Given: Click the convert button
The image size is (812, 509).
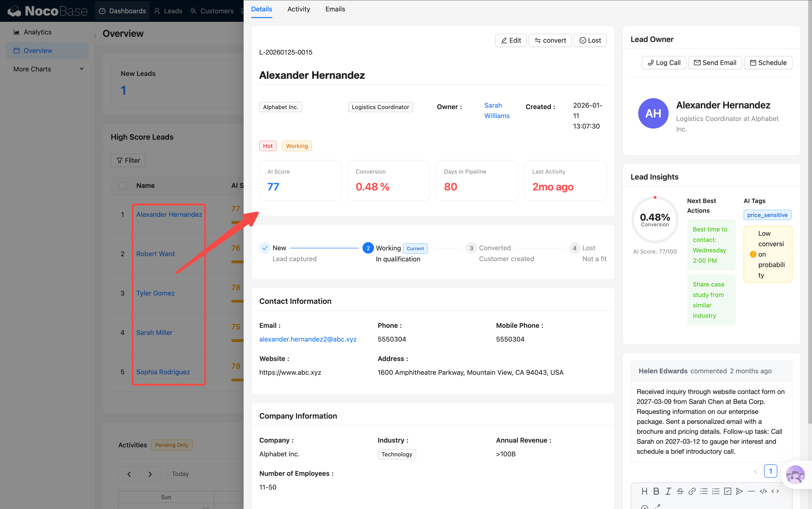Looking at the screenshot, I should [550, 40].
